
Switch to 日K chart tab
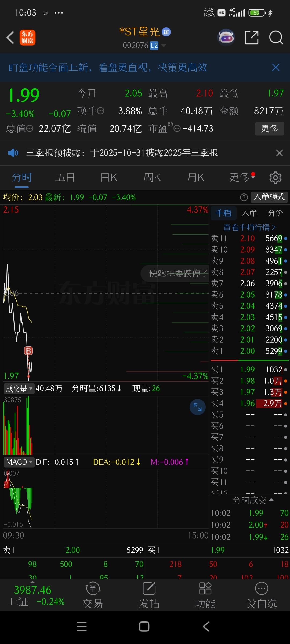tap(109, 178)
